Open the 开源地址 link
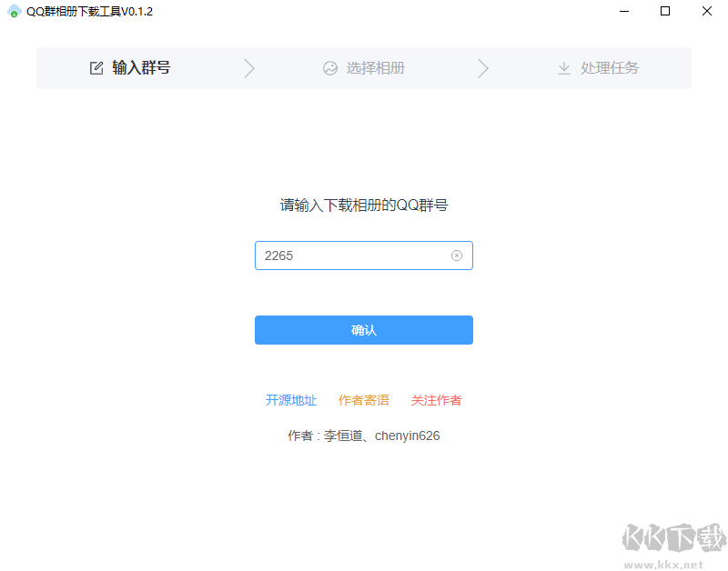This screenshot has width=728, height=571. coord(291,400)
